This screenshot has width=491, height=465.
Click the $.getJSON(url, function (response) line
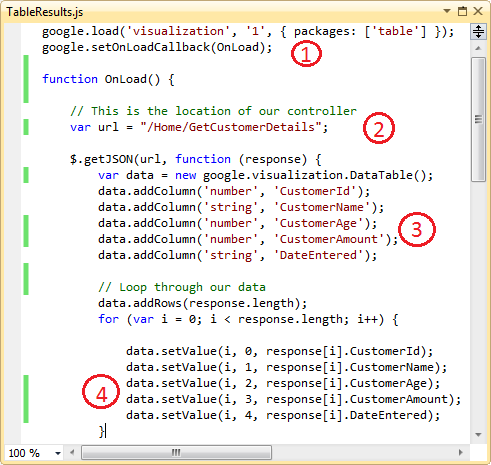[195, 159]
